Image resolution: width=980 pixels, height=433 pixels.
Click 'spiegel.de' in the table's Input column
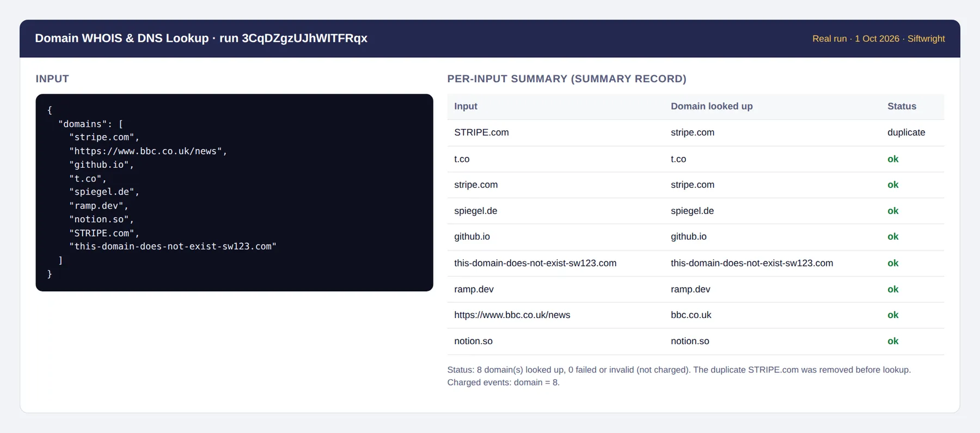[x=476, y=211]
